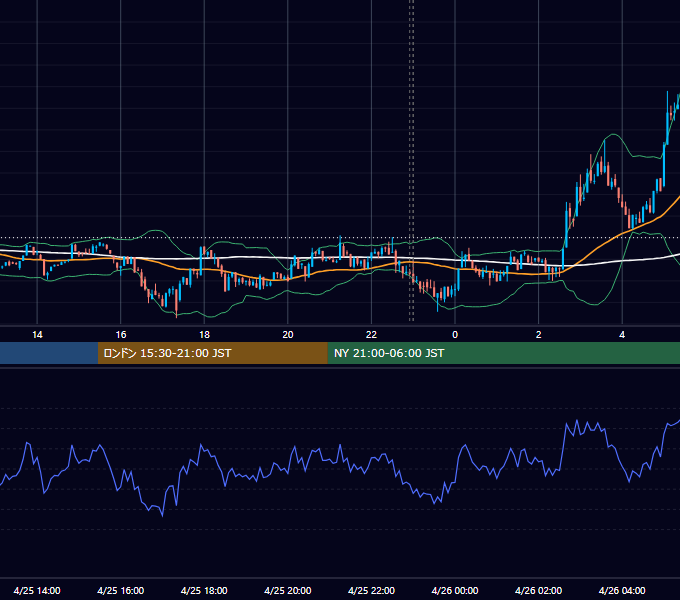Click the 4/25 16:00 time label

pyautogui.click(x=121, y=590)
